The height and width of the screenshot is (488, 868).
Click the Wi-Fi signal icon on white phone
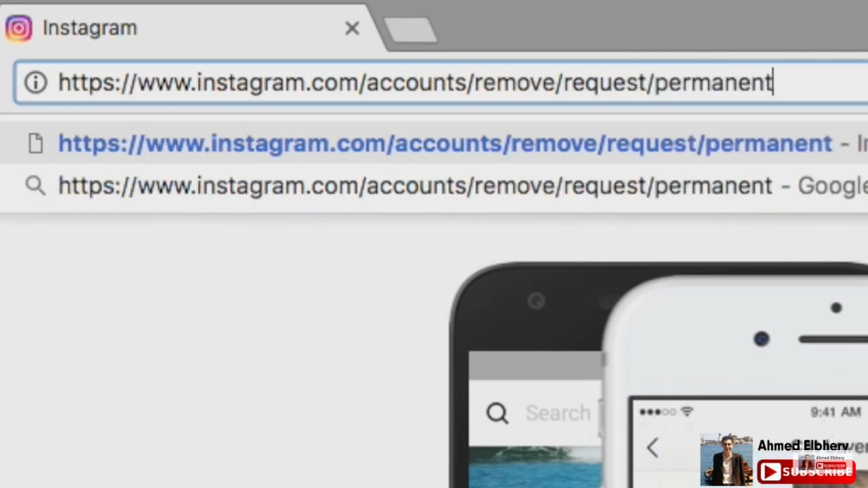click(687, 411)
